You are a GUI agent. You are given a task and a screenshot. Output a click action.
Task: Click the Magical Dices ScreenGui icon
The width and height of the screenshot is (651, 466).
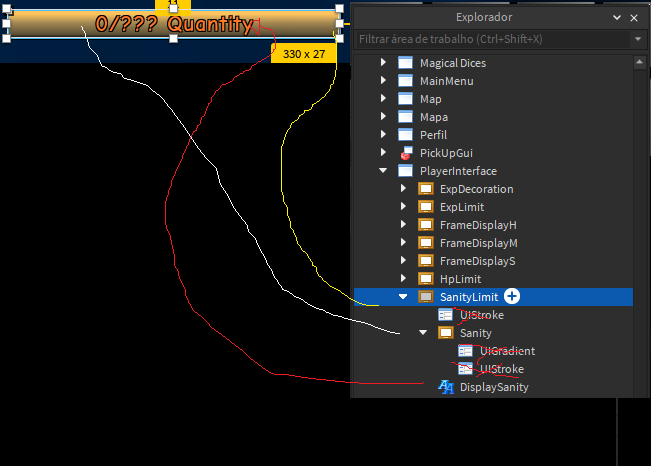click(x=405, y=63)
